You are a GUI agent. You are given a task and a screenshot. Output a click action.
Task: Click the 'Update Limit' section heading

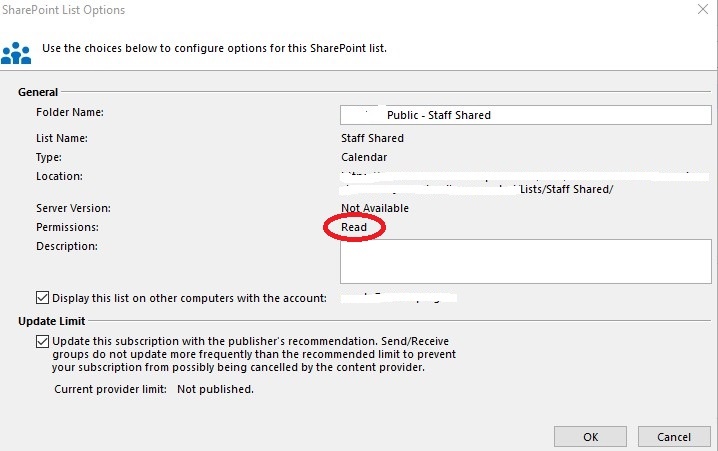point(52,321)
